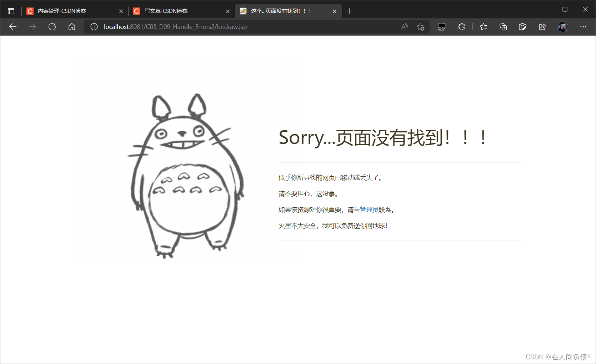Click the browser Back arrow
Viewport: 596px width, 364px height.
pos(13,27)
